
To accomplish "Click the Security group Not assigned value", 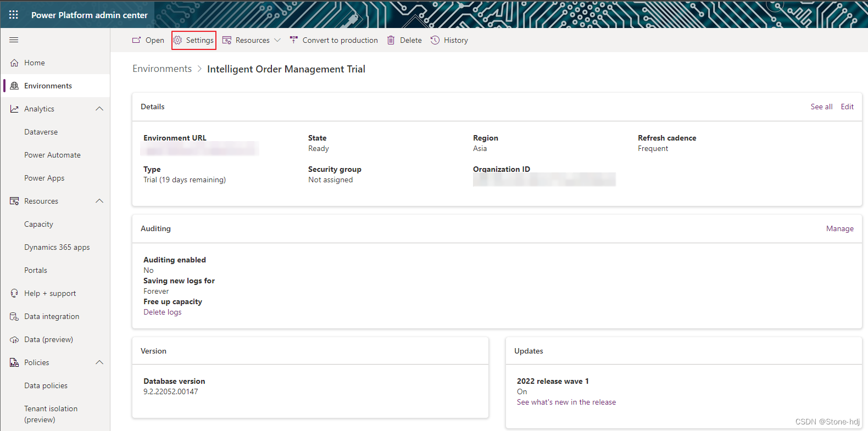I will (x=331, y=180).
